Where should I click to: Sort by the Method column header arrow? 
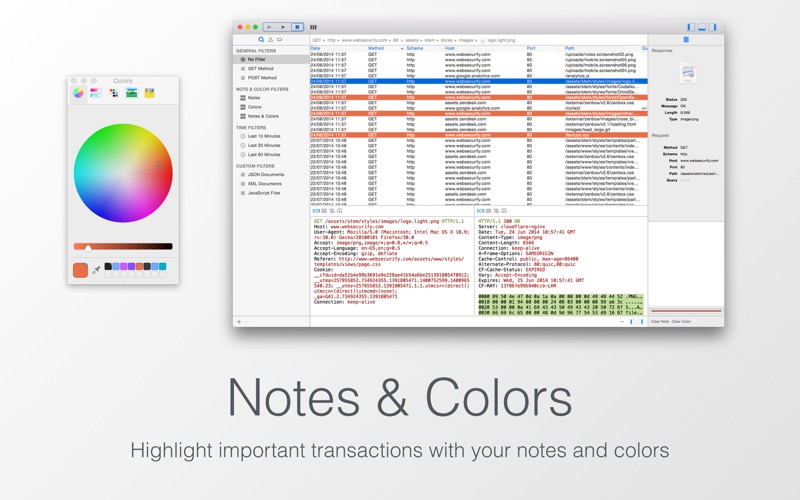tap(402, 48)
